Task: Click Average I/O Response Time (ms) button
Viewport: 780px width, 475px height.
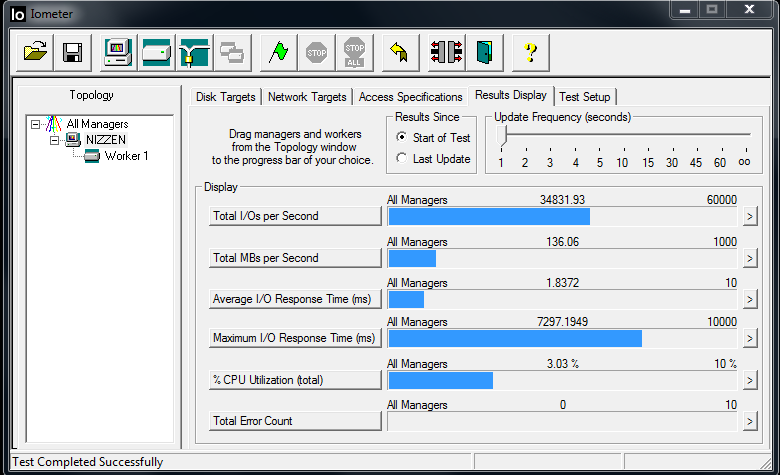Action: (295, 299)
